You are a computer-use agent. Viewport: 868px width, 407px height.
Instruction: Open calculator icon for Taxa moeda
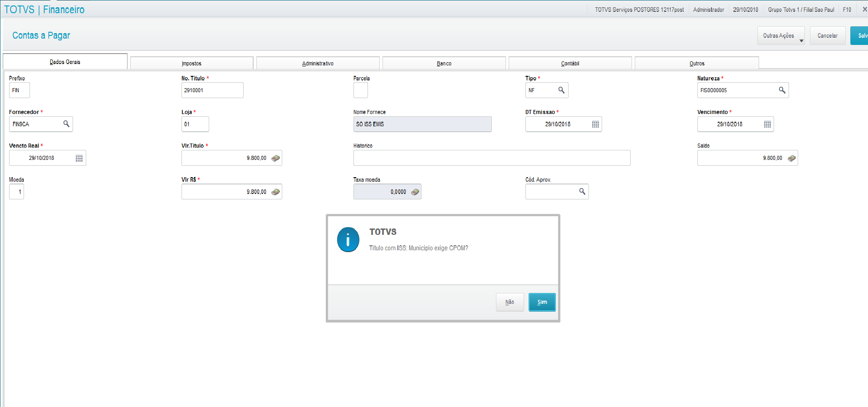[415, 192]
